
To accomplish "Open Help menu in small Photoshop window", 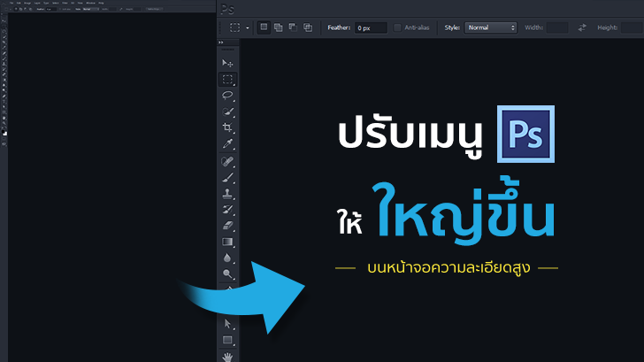I will (x=101, y=3).
